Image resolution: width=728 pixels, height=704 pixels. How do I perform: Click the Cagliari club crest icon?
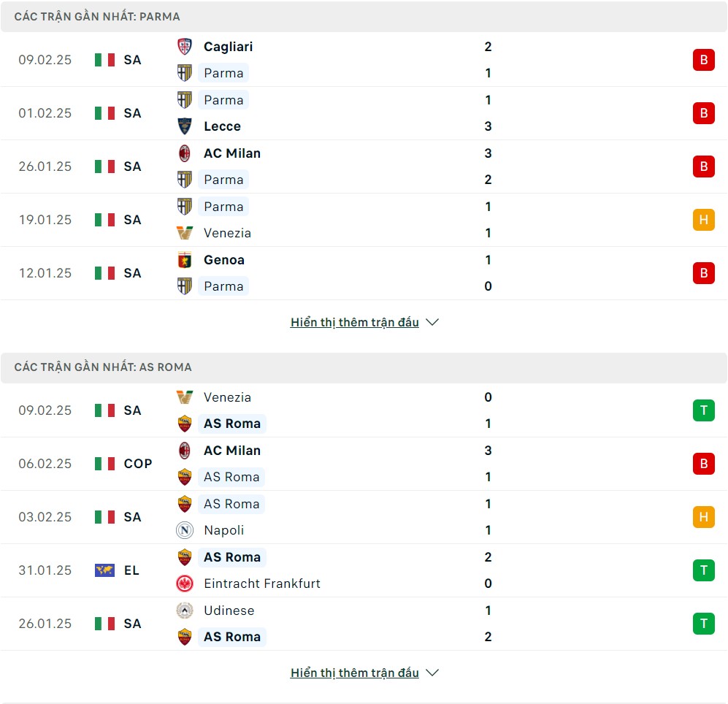tap(184, 47)
